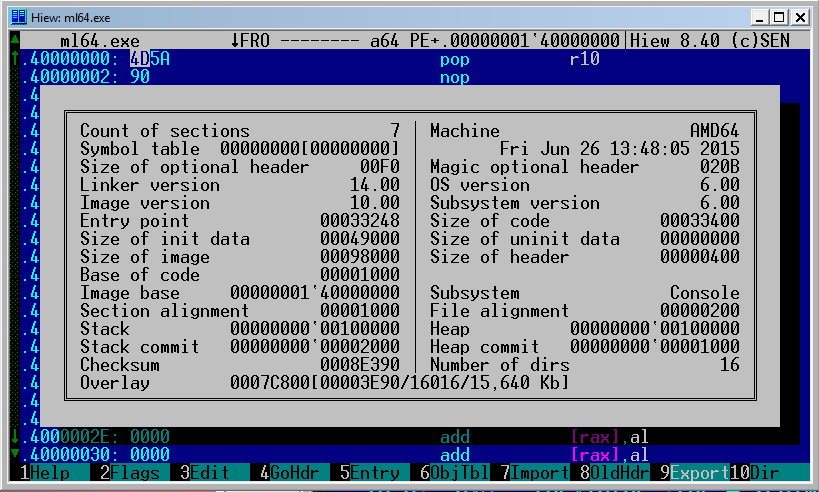The width and height of the screenshot is (819, 492).
Task: Click the Machine AMD64 field
Action: click(x=714, y=131)
